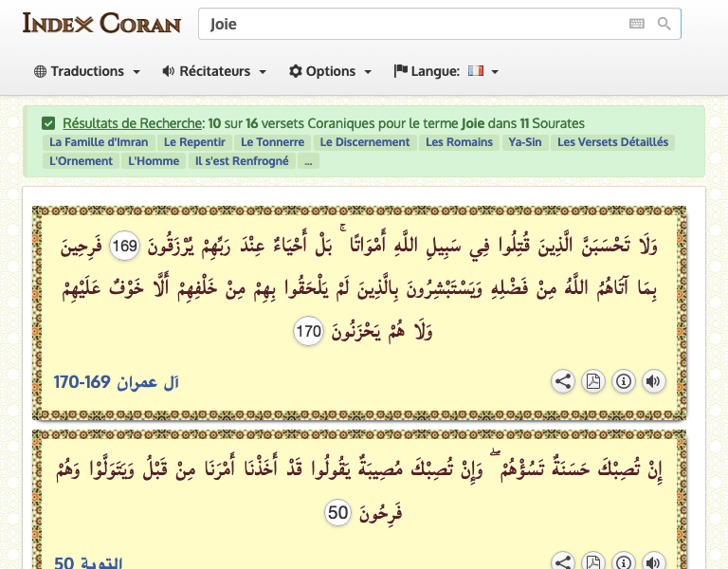Image resolution: width=728 pixels, height=569 pixels.
Task: Click the Index Coran logo
Action: coord(101,24)
